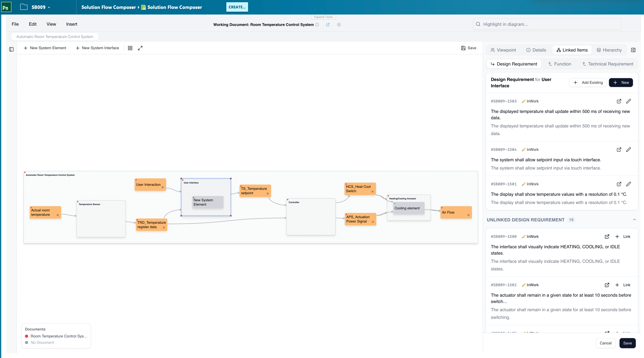Viewport: 644px width, 358px height.
Task: Click Expand Tools handle
Action: (x=323, y=17)
